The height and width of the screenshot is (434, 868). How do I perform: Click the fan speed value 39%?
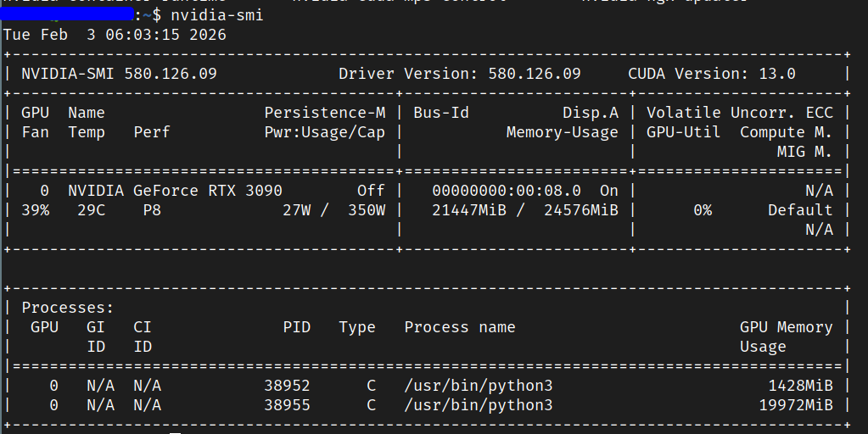(x=35, y=210)
